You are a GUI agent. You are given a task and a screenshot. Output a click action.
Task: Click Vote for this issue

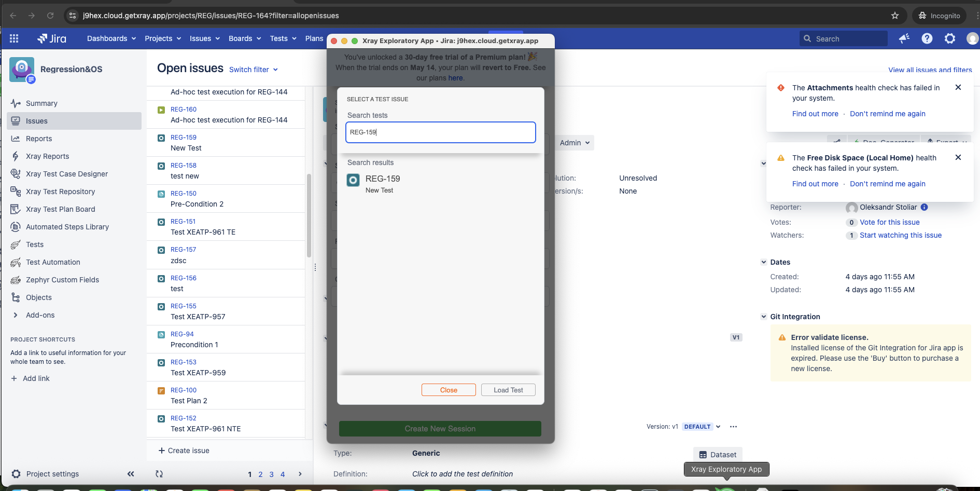[890, 222]
